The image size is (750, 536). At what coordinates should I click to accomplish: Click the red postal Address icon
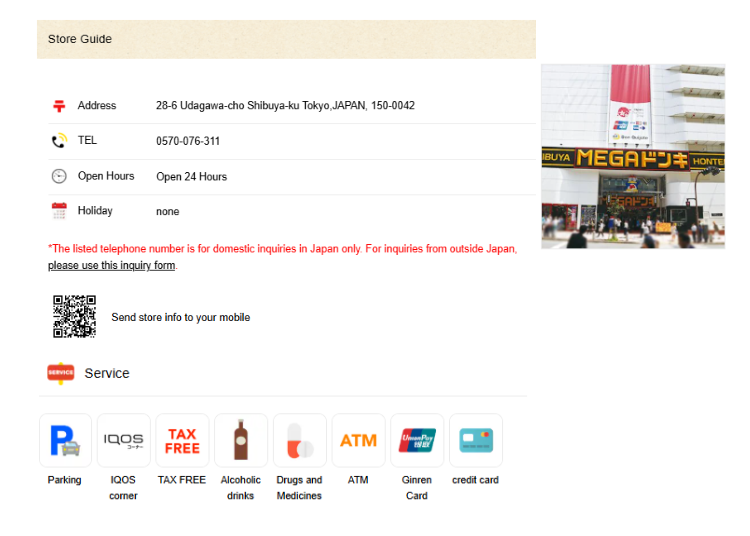[59, 105]
